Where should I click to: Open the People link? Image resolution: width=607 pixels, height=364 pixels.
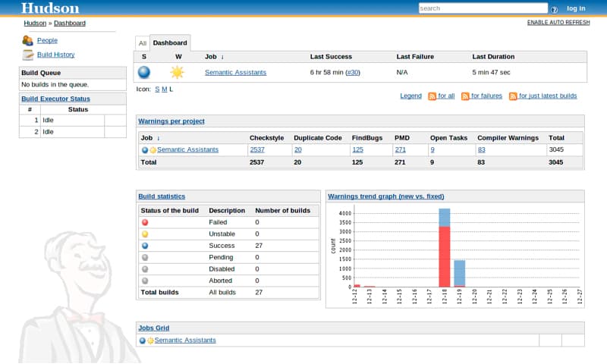point(47,40)
